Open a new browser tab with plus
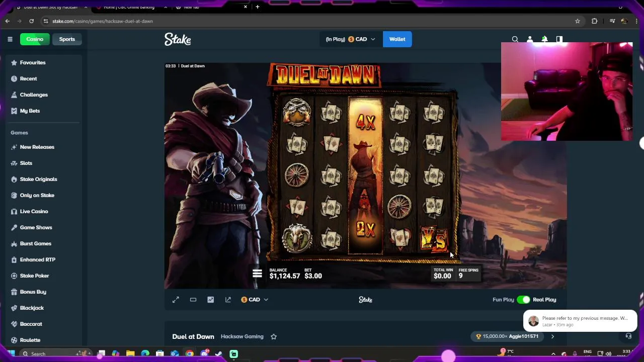Viewport: 644px width, 362px height. [x=257, y=7]
